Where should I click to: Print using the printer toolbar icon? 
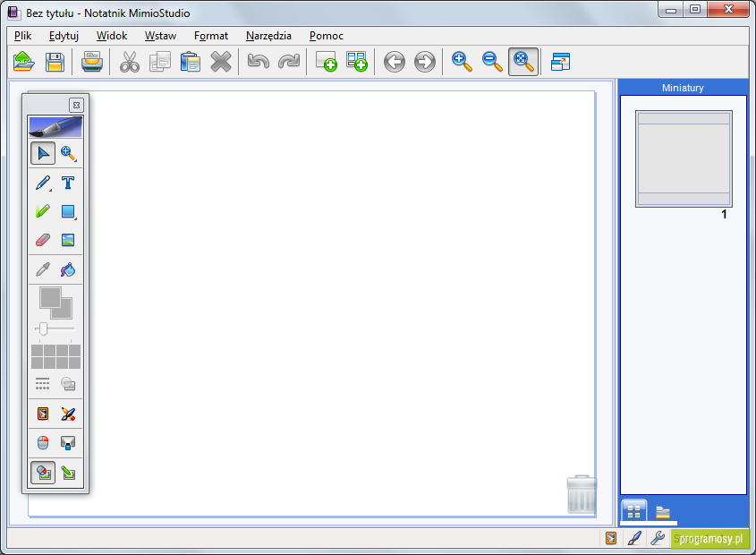(91, 62)
